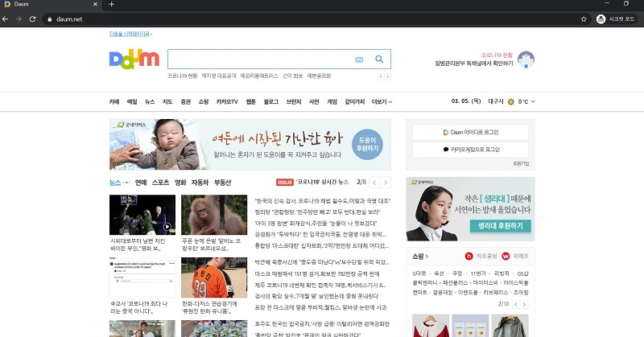Show next shopping links with right arrow
644x337 pixels.
pos(524,305)
